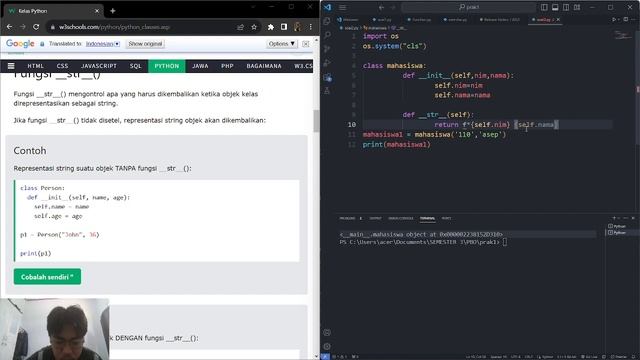Share this page from the address bar
640x360 pixels.
(240, 27)
